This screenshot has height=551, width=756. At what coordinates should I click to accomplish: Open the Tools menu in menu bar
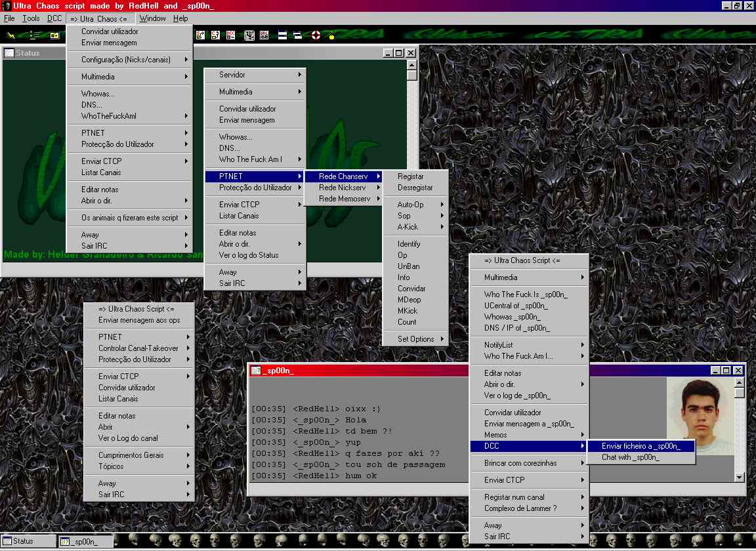[x=31, y=18]
